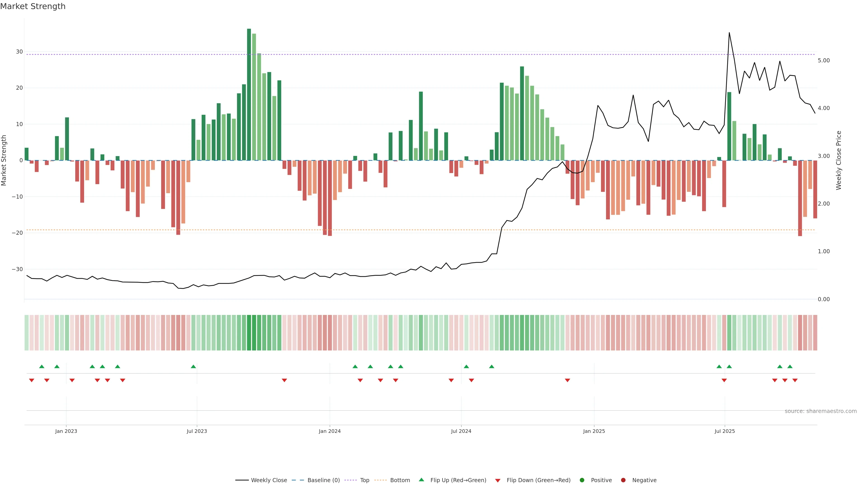Click the leftmost red flip-down triangle marker
Viewport: 868px width, 488px height.
(32, 380)
